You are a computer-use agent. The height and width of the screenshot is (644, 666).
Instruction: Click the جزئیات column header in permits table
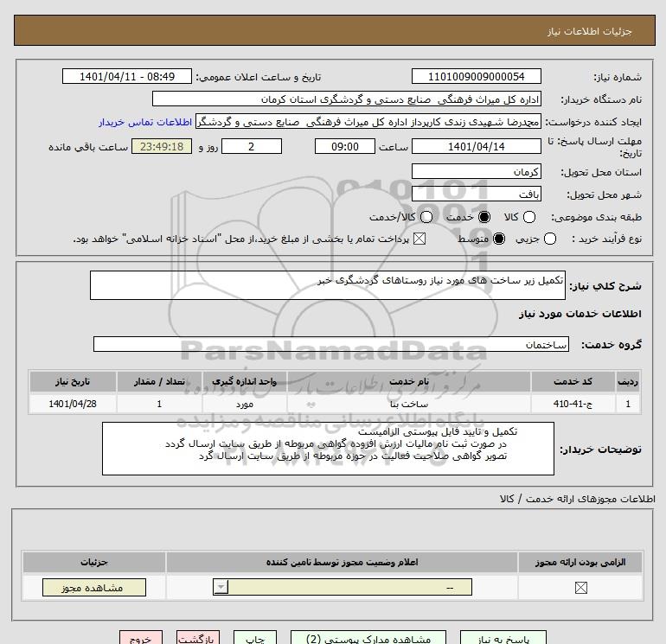(94, 562)
